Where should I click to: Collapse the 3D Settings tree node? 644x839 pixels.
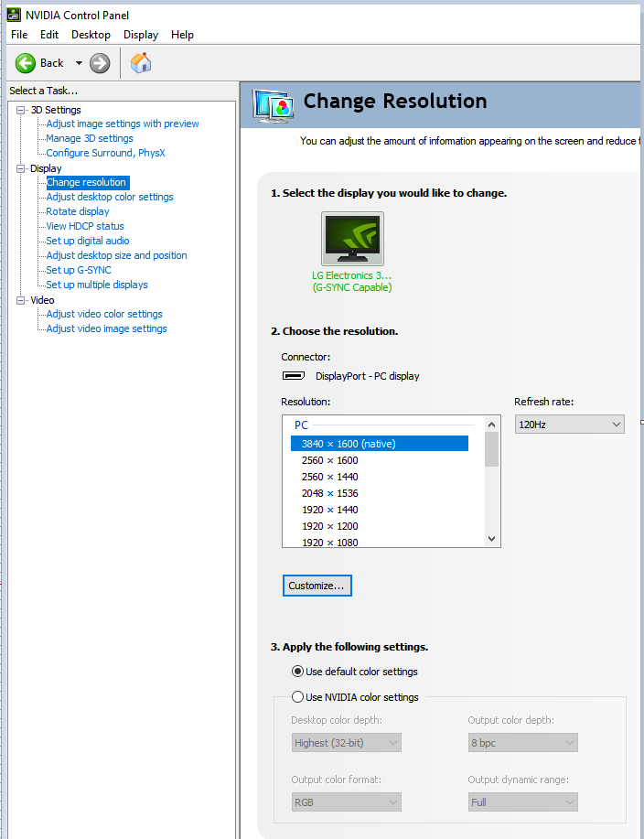coord(21,110)
